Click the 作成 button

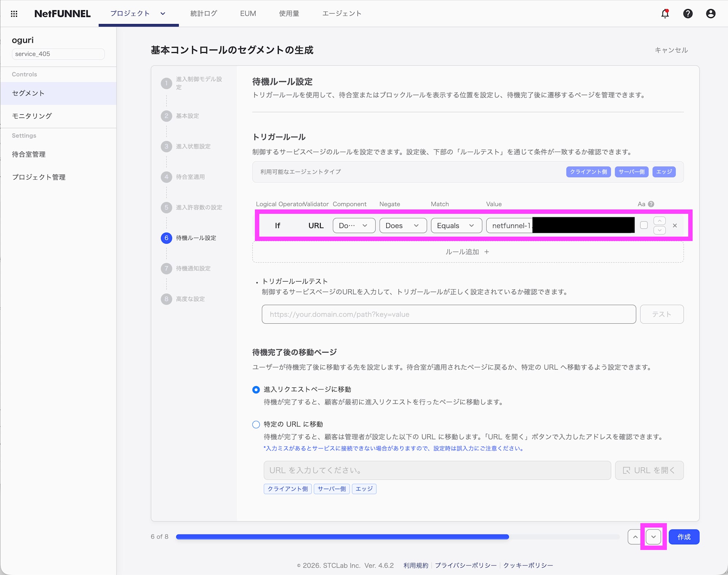pos(684,536)
